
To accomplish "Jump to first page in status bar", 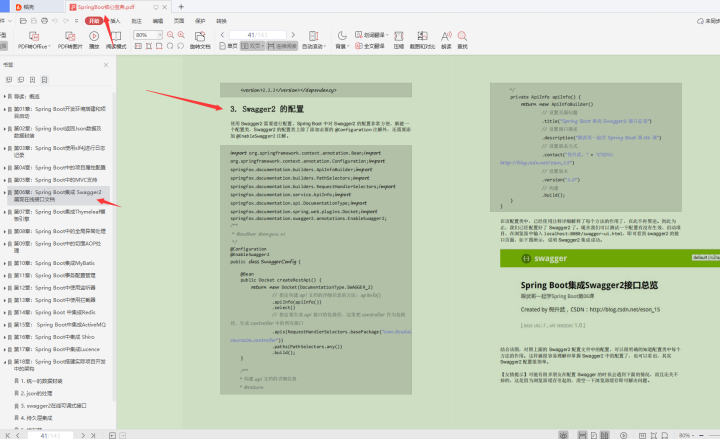I will point(8,435).
